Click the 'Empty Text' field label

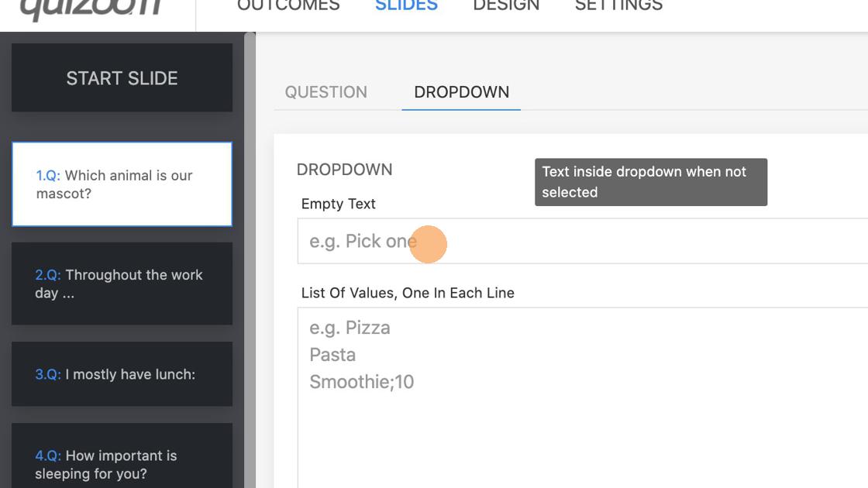point(339,204)
